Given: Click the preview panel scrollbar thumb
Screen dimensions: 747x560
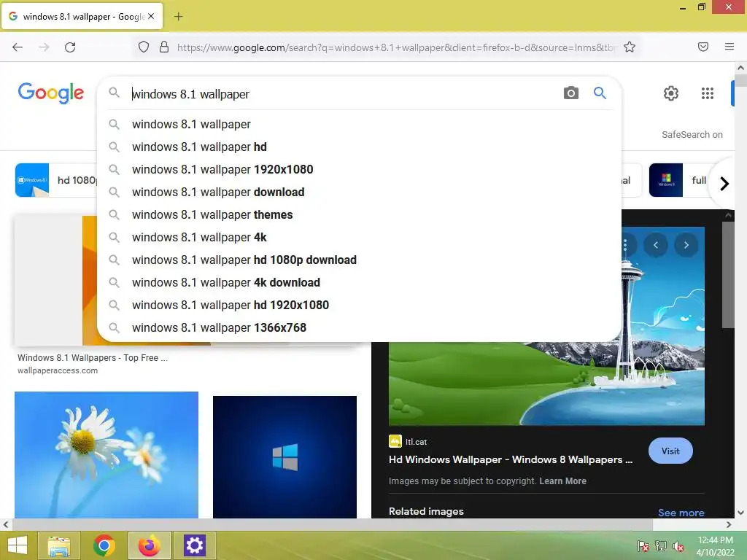Looking at the screenshot, I should click(728, 275).
